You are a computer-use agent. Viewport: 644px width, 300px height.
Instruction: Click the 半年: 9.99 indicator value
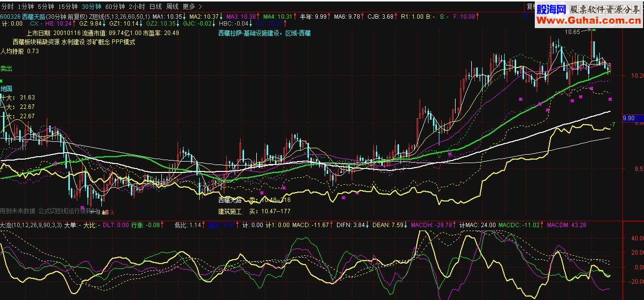(313, 16)
